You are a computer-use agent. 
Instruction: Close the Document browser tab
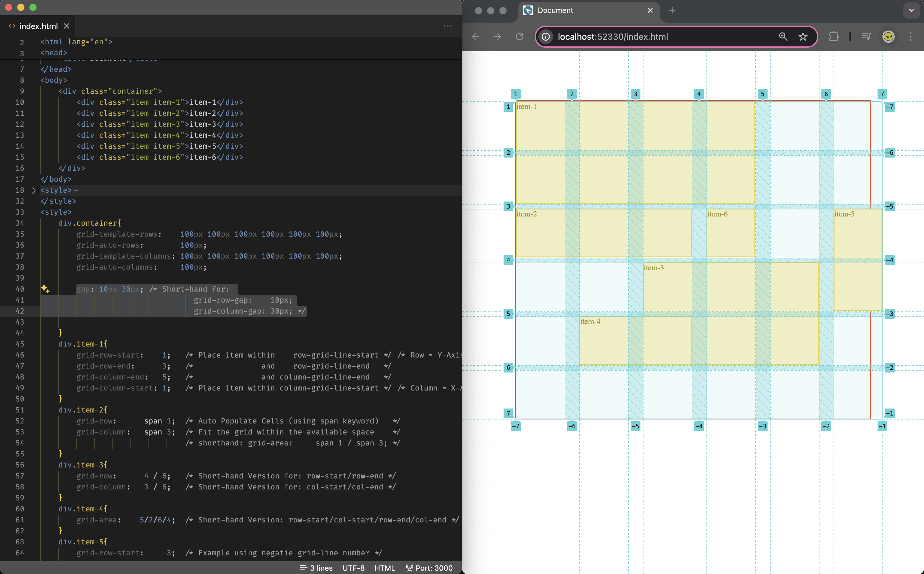point(650,11)
